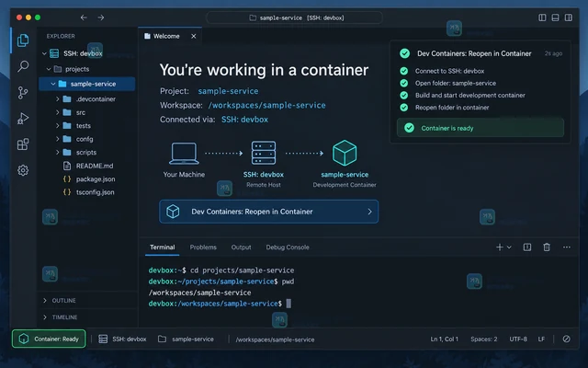The height and width of the screenshot is (368, 588).
Task: Click /workspaces/sample-service status bar path
Action: tap(275, 339)
